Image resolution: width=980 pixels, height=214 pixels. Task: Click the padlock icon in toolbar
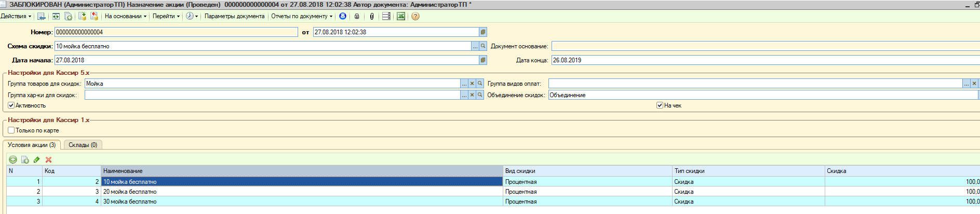[357, 16]
